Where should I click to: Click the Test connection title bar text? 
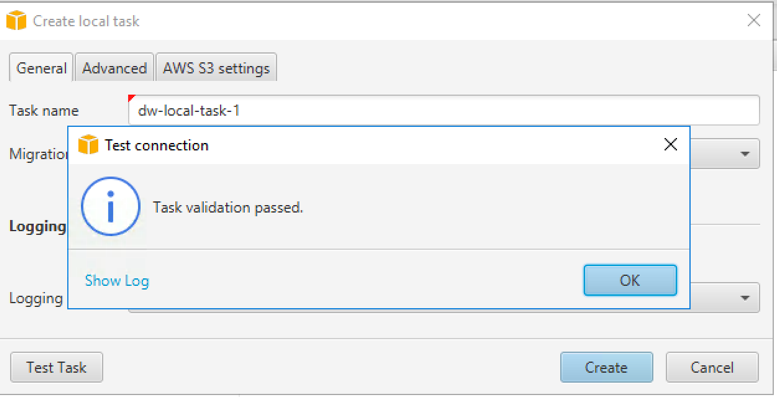157,145
